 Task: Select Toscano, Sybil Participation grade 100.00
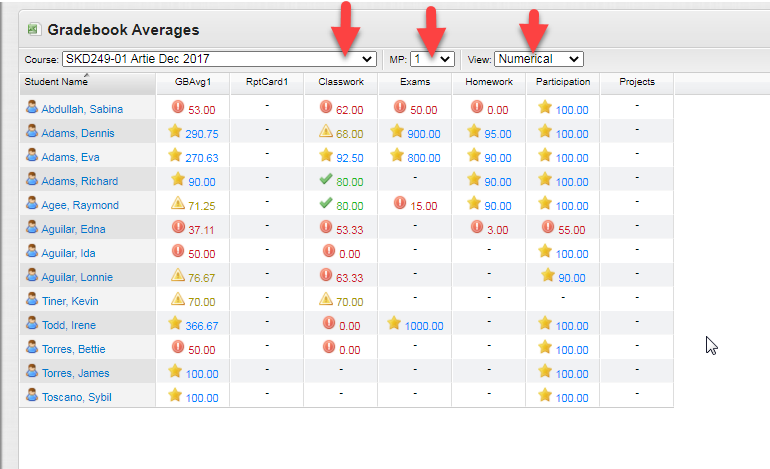572,398
